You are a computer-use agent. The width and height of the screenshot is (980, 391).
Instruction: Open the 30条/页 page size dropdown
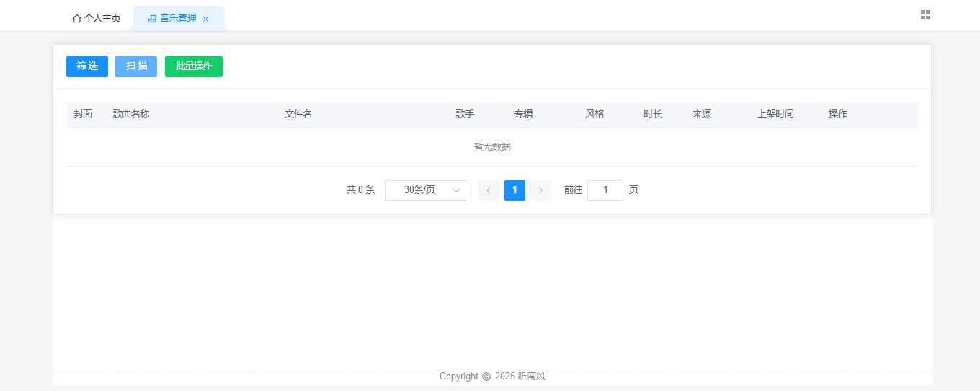(427, 190)
